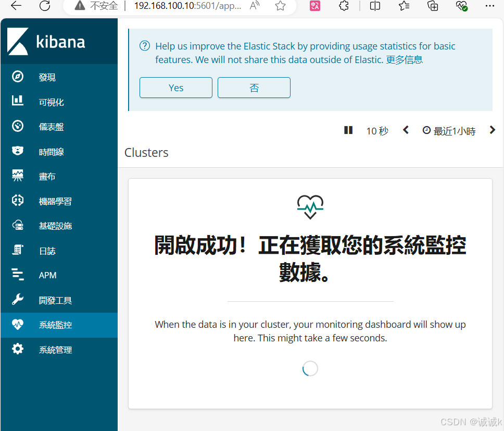Viewport: 504px width, 431px height.
Task: Open Logs document icon in sidebar
Action: [18, 250]
